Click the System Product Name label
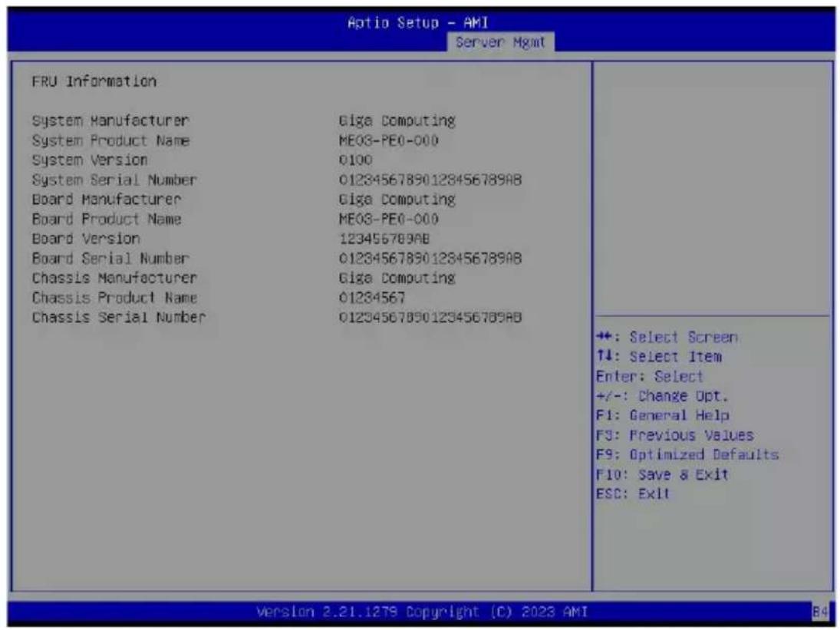This screenshot has width=840, height=630. point(110,140)
